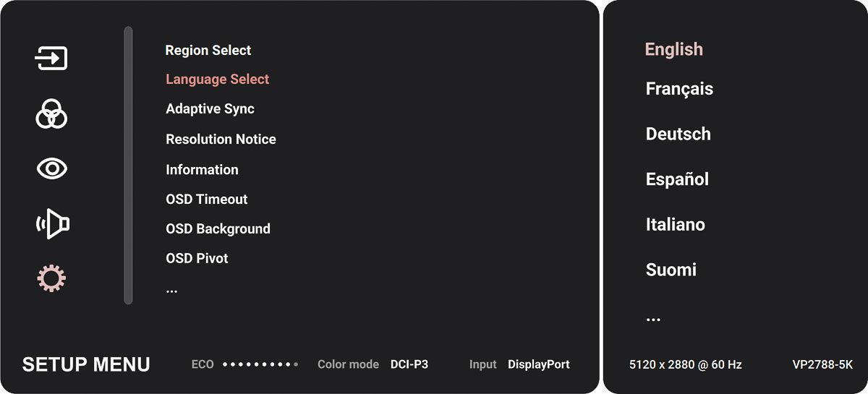The image size is (868, 394).
Task: Open OSD Pivot setting
Action: pyautogui.click(x=197, y=259)
